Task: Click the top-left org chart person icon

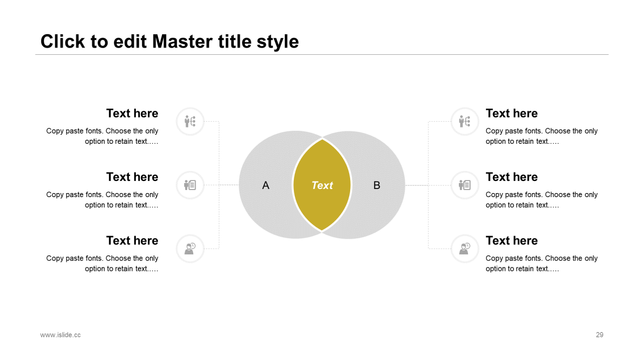Action: click(x=190, y=121)
